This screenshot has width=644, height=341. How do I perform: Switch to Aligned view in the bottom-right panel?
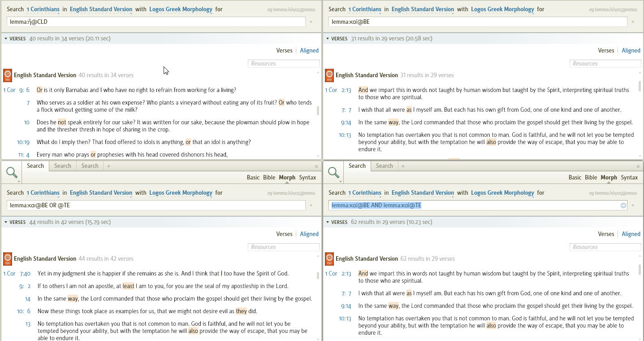(631, 234)
